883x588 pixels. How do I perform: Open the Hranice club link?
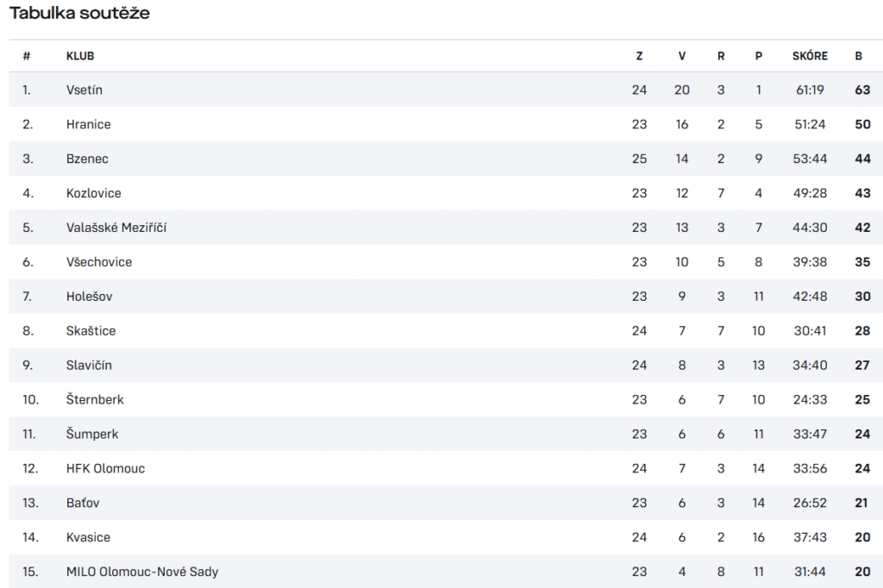tap(89, 124)
